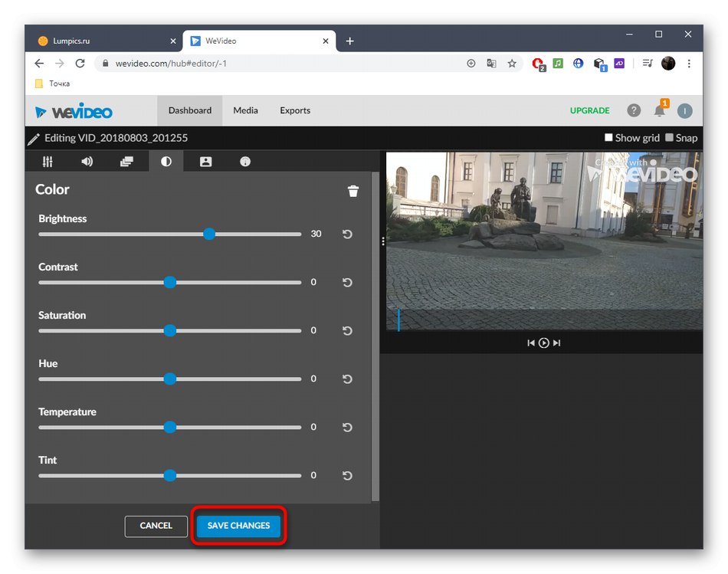Delete the Color settings via trash icon
Screen dimensions: 728x574
(x=353, y=191)
